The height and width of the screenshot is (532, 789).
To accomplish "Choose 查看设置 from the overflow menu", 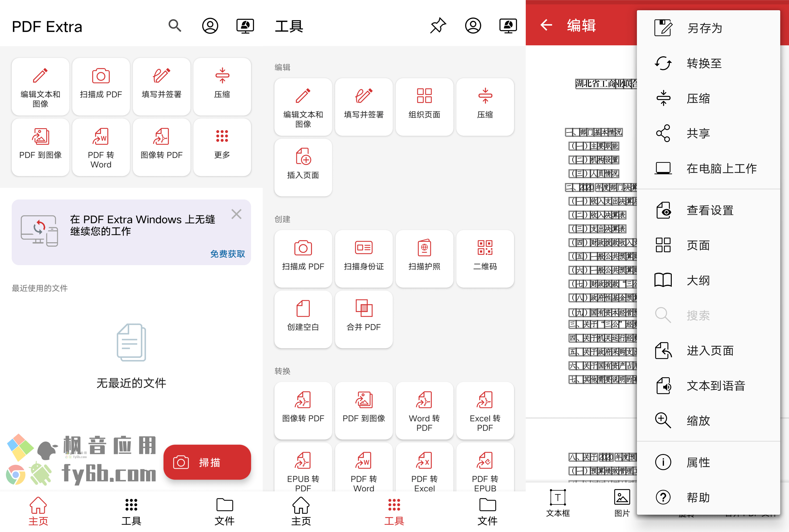I will point(709,210).
